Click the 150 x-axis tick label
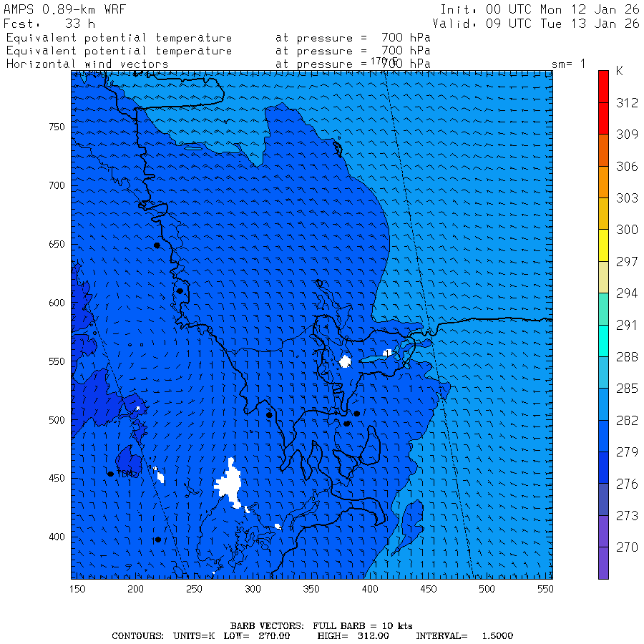 (x=77, y=589)
